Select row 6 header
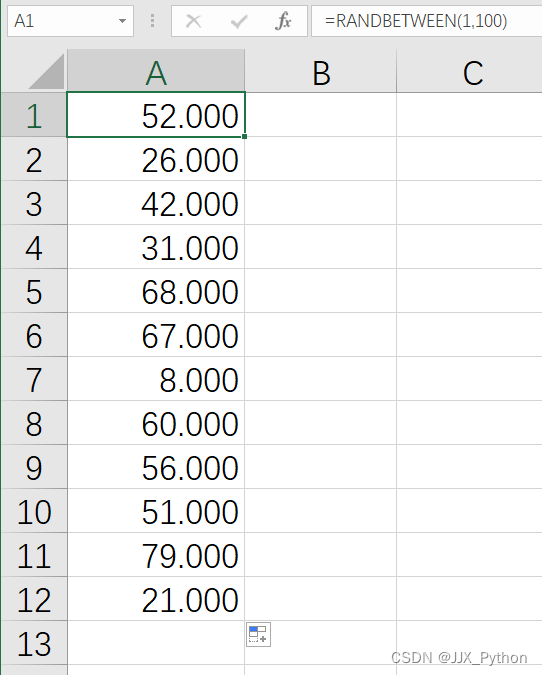This screenshot has height=675, width=542. coord(34,334)
